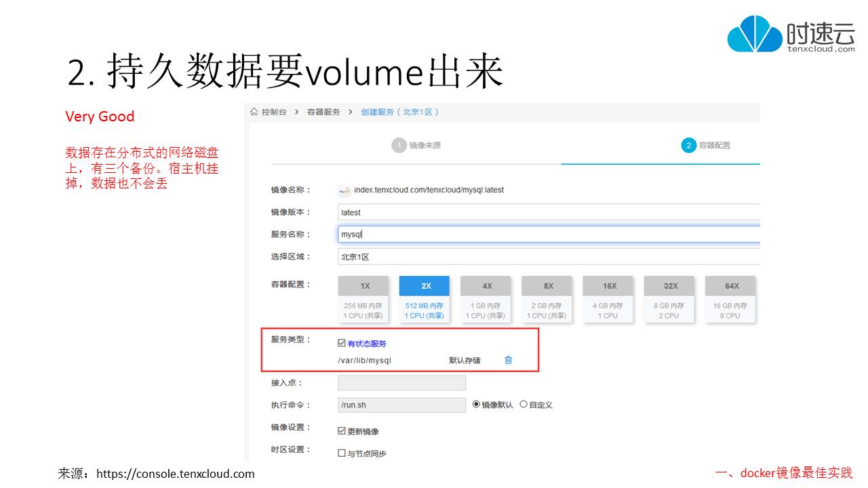Click the MySQL image icon next to 镜像名称
Image resolution: width=868 pixels, height=488 pixels.
click(344, 190)
